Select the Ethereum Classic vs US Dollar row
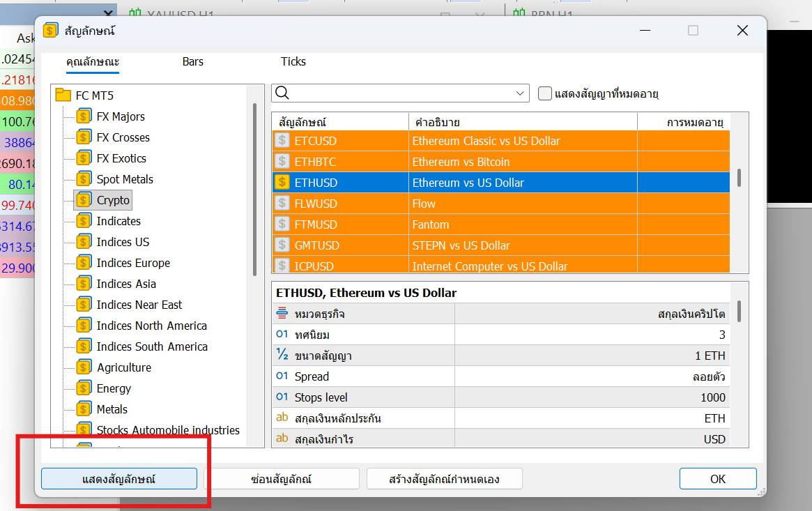812x511 pixels. coord(500,141)
